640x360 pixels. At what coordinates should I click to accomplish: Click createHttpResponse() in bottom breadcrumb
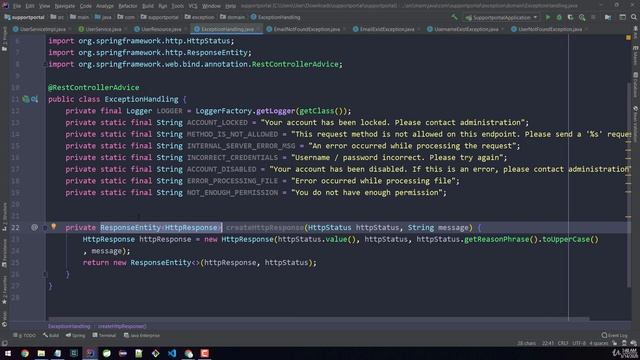122,326
